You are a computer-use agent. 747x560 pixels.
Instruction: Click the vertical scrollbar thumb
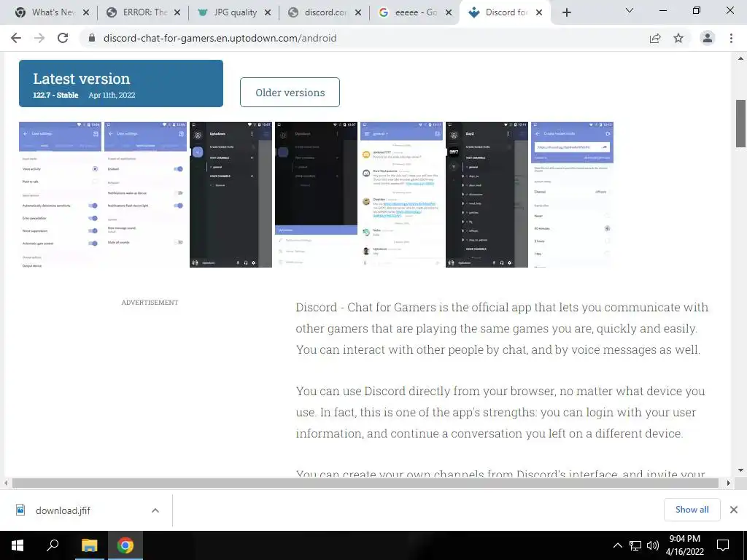(740, 123)
